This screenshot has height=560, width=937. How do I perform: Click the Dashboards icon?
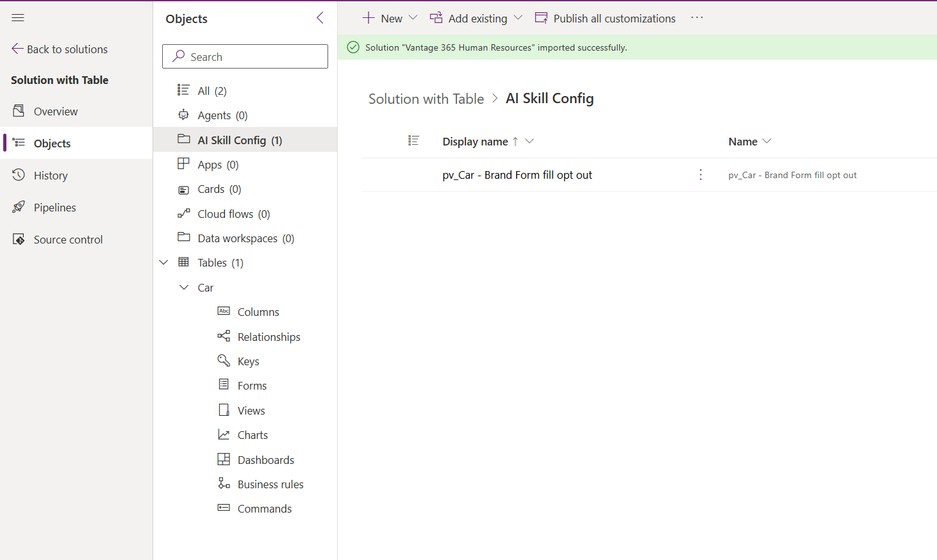tap(224, 459)
